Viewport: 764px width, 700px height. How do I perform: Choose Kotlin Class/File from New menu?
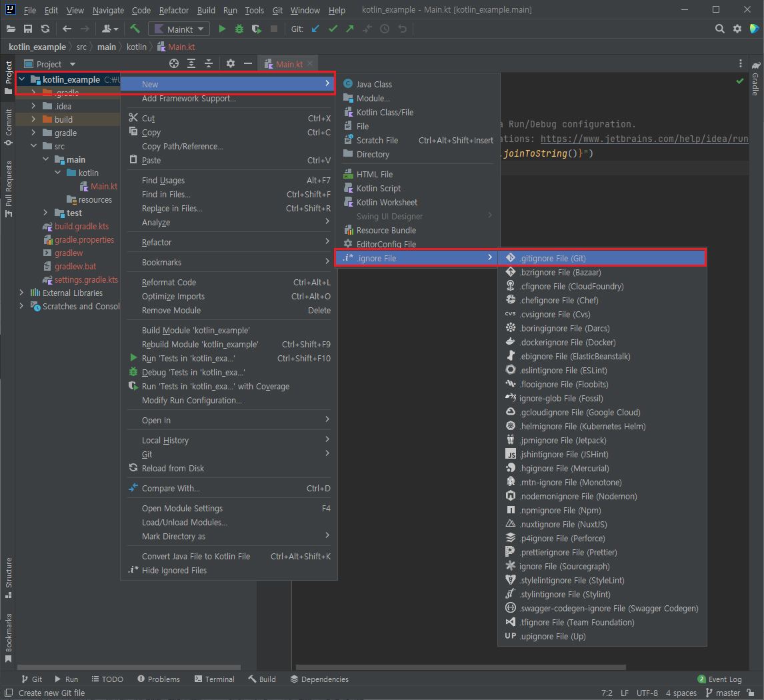417,112
